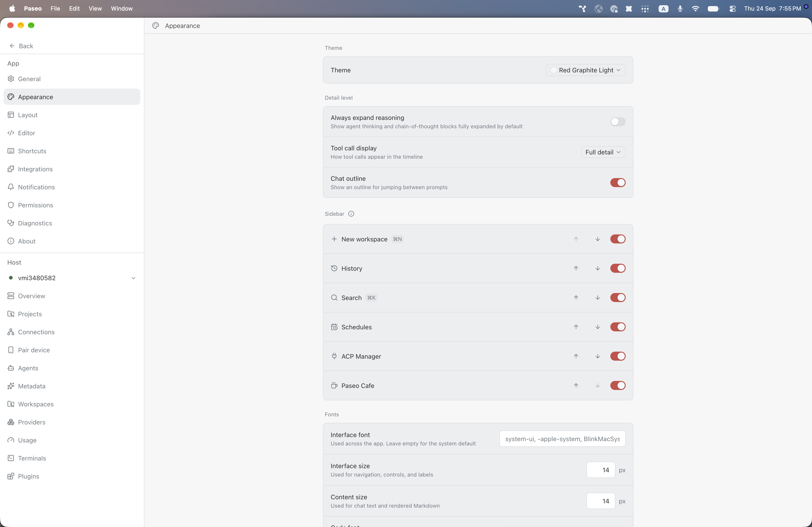Open the Terminals page

(72, 458)
